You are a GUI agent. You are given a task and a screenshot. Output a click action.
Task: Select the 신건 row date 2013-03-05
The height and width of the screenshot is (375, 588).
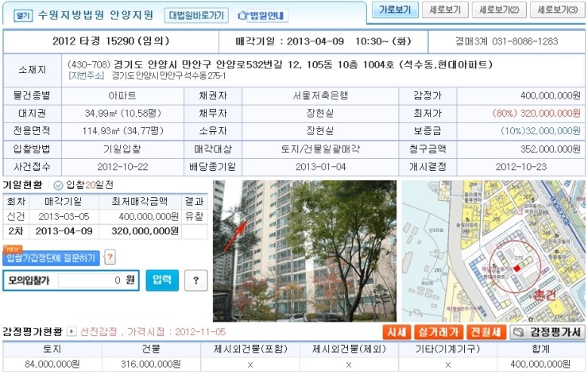pyautogui.click(x=64, y=217)
